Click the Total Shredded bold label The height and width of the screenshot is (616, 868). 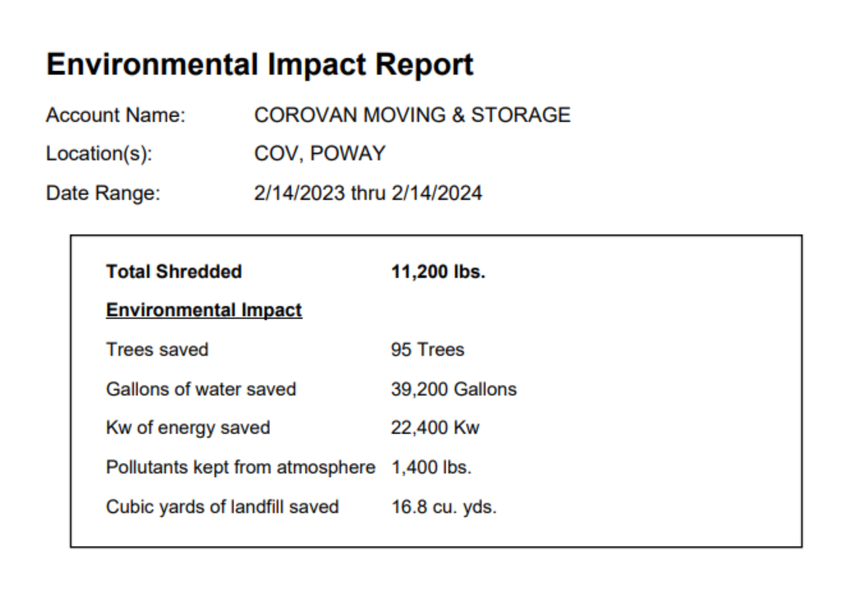tap(174, 272)
